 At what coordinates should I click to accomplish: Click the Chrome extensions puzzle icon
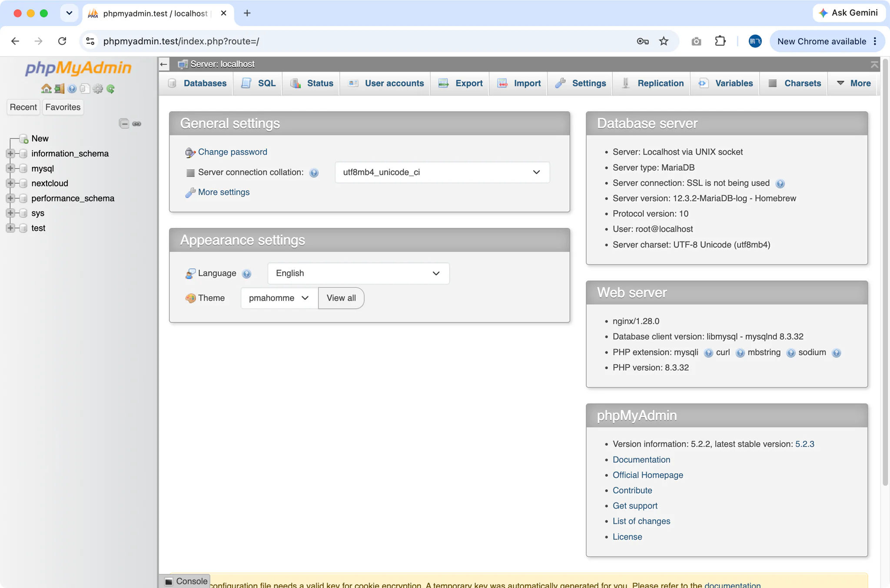click(x=720, y=41)
